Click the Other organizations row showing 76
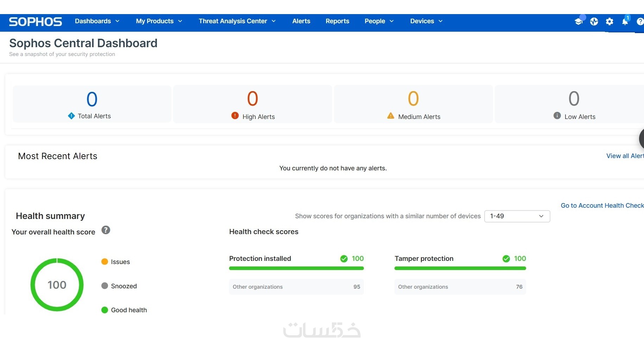The width and height of the screenshot is (644, 345). pyautogui.click(x=460, y=287)
